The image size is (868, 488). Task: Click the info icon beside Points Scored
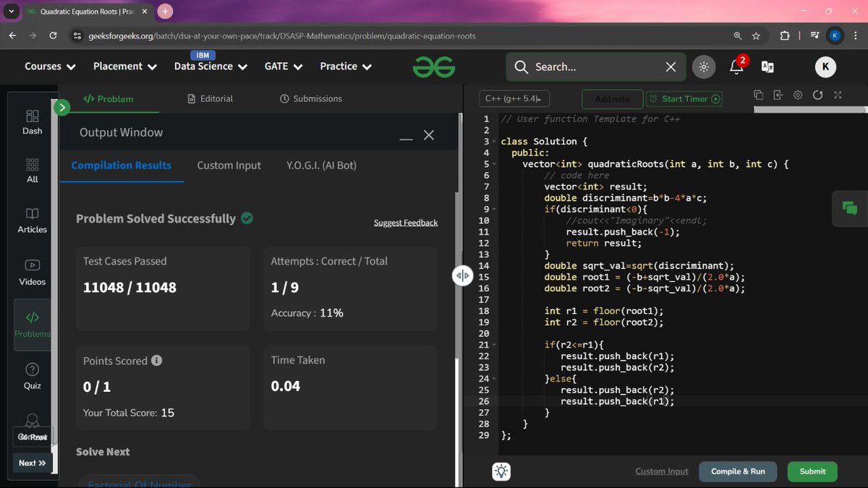click(156, 360)
